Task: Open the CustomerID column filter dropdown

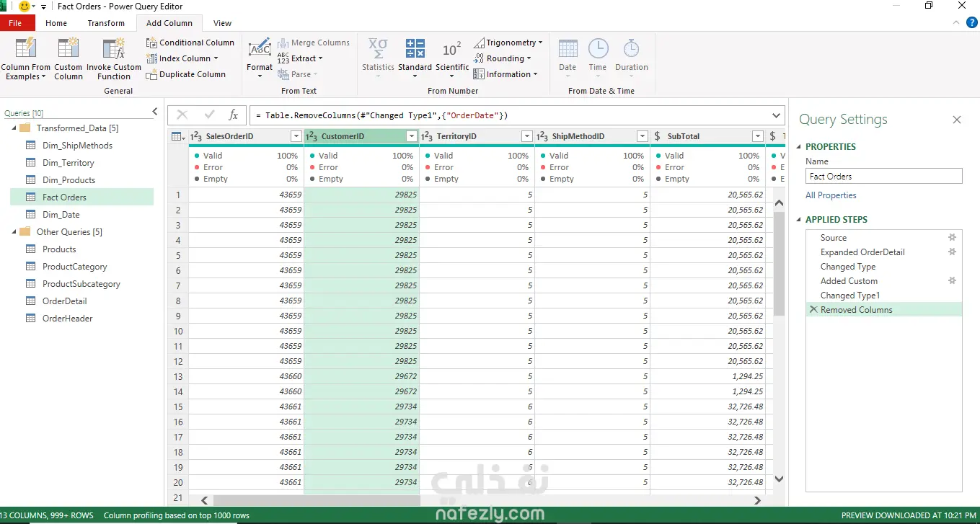Action: [412, 136]
